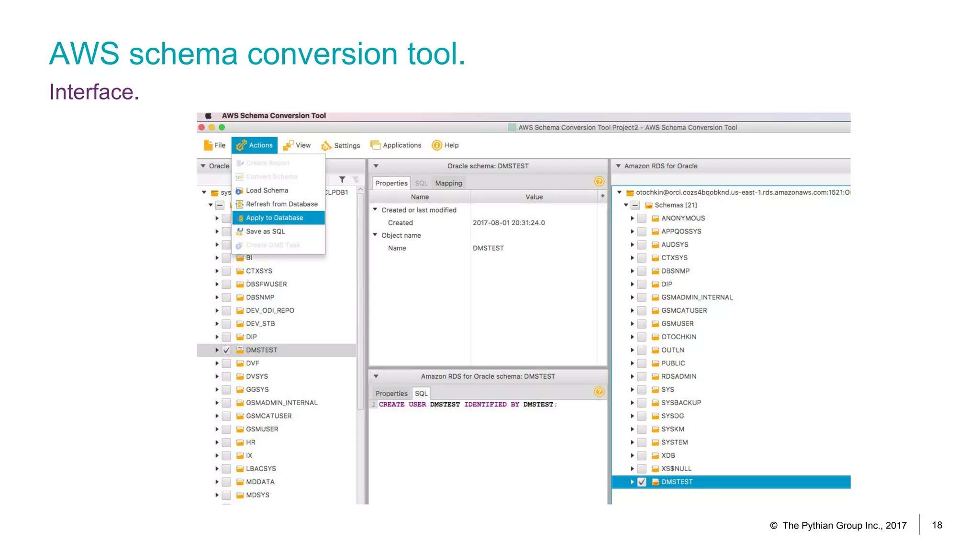The width and height of the screenshot is (980, 551).
Task: Click the source DEV_STB folder icon
Action: pyautogui.click(x=240, y=324)
